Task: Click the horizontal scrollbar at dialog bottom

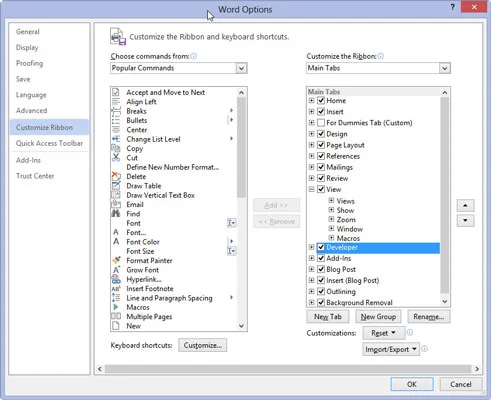Action: 288,369
